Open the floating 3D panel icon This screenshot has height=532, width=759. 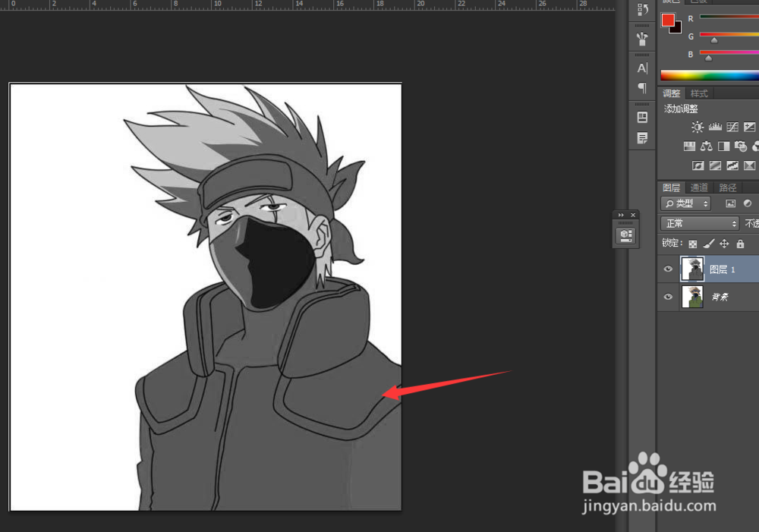click(x=626, y=235)
